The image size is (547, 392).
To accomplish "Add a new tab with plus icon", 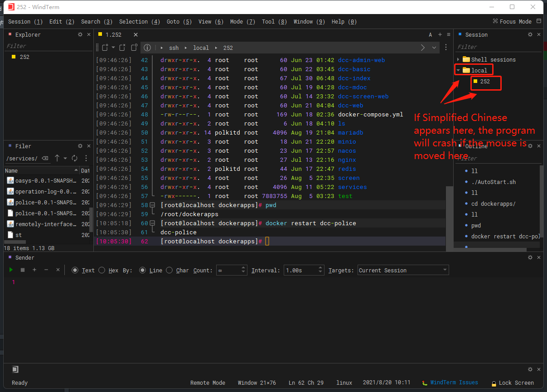I will (440, 34).
